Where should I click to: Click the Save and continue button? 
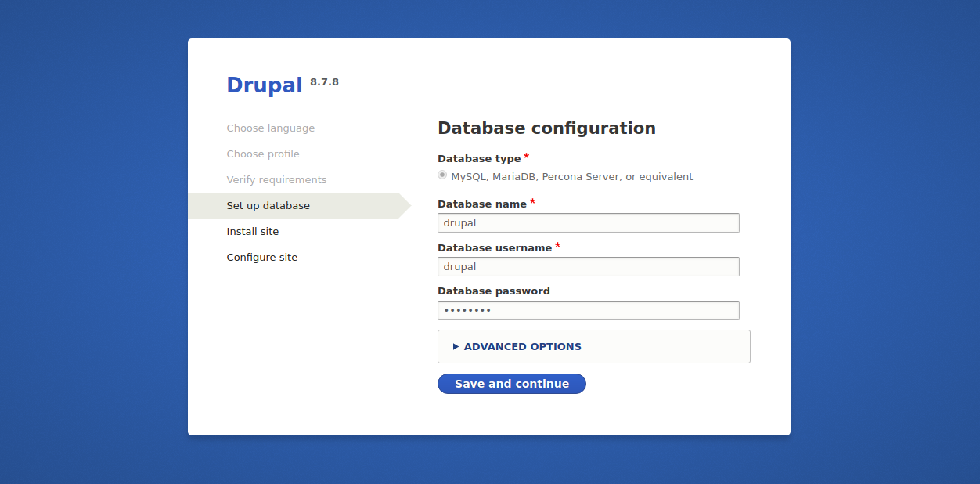click(512, 384)
